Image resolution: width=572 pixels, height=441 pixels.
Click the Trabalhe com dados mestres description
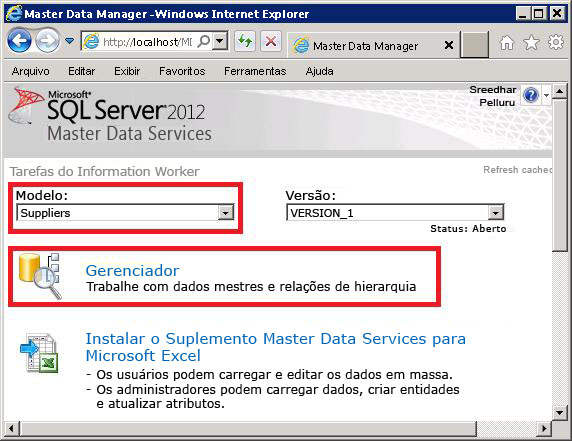click(251, 287)
